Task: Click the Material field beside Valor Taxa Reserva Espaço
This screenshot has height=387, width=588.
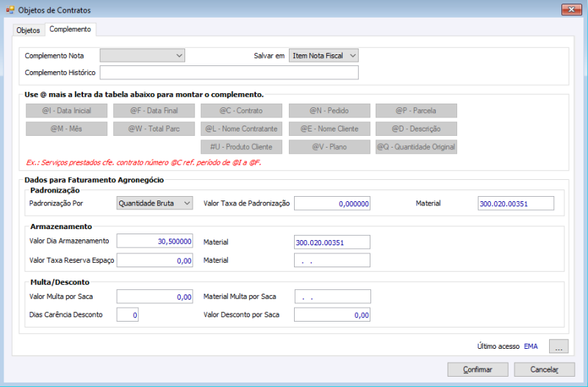Action: click(x=332, y=261)
